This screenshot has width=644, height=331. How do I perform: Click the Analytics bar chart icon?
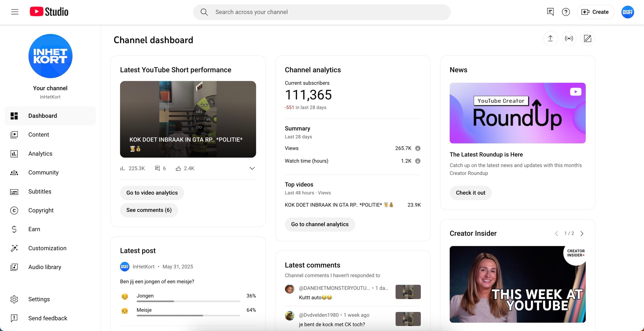point(14,154)
